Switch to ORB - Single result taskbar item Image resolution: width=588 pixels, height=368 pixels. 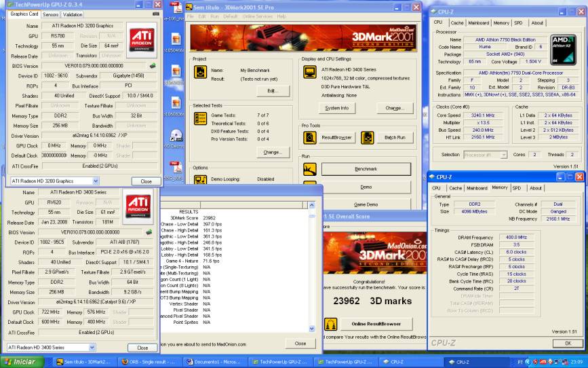[151, 362]
